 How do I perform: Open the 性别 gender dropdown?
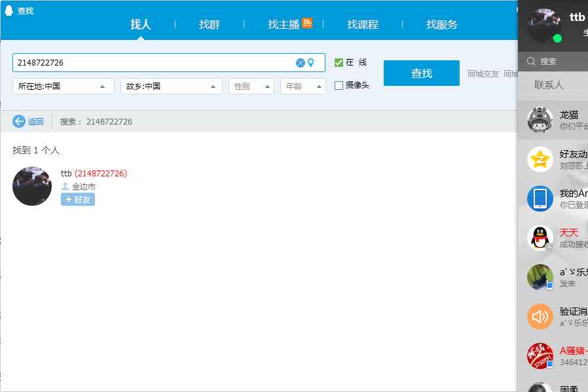click(x=251, y=87)
